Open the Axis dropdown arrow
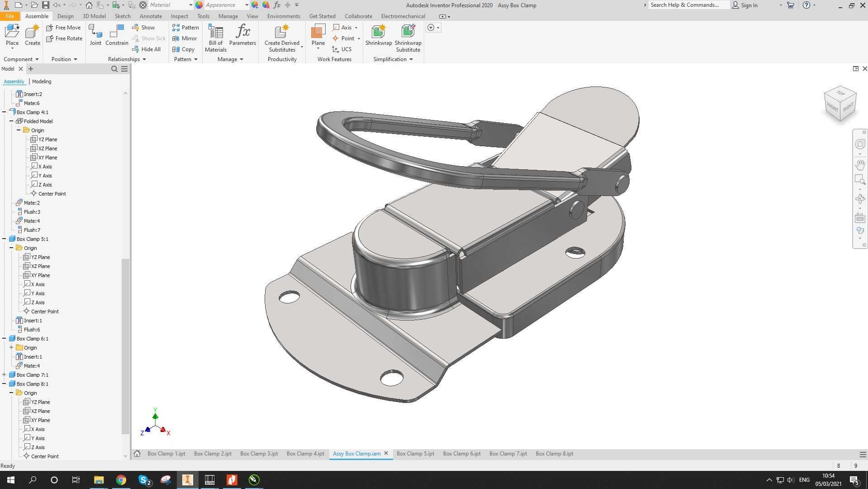 [356, 28]
